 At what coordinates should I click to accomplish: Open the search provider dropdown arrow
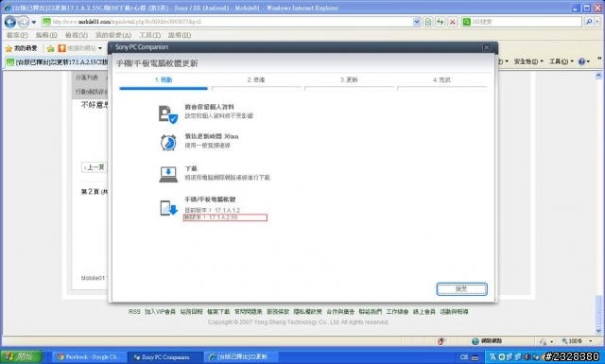pos(598,22)
